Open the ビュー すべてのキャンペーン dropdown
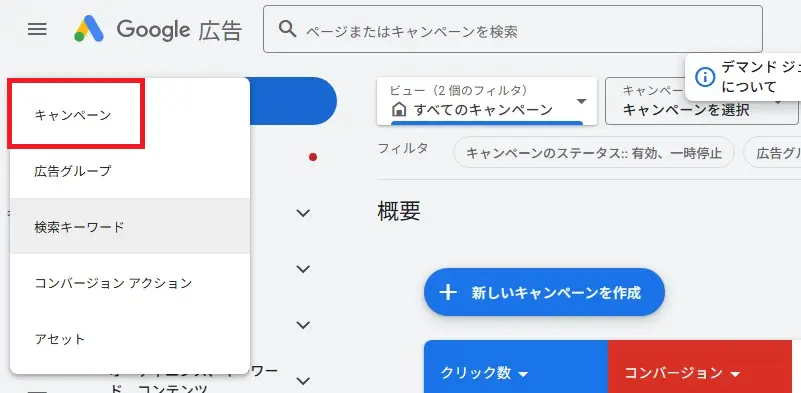Image resolution: width=801 pixels, height=393 pixels. click(x=487, y=101)
